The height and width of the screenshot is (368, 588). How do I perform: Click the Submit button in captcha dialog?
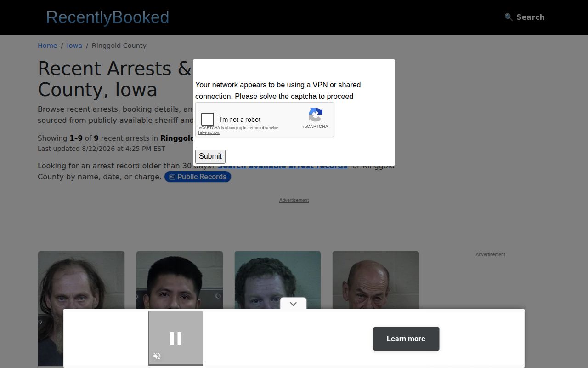click(x=210, y=156)
